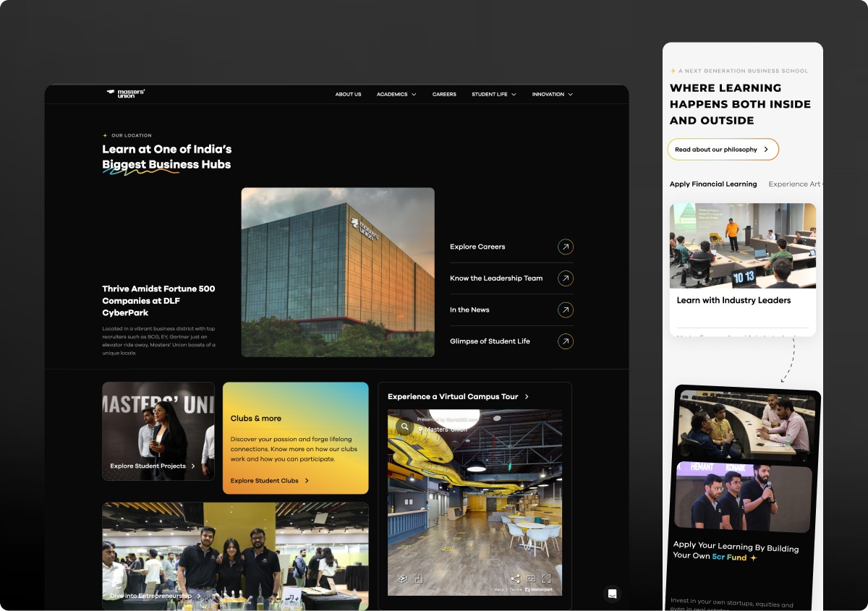Click arrow icon next to Know the Leadership Team
868x611 pixels.
coord(566,278)
